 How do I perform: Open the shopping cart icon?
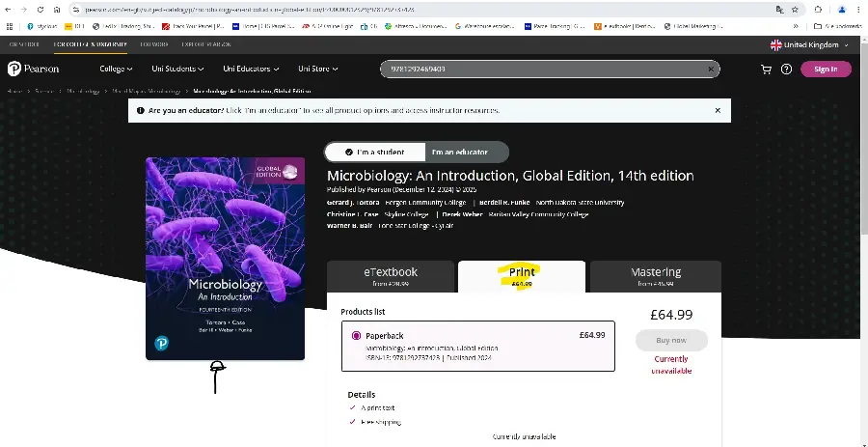click(766, 70)
